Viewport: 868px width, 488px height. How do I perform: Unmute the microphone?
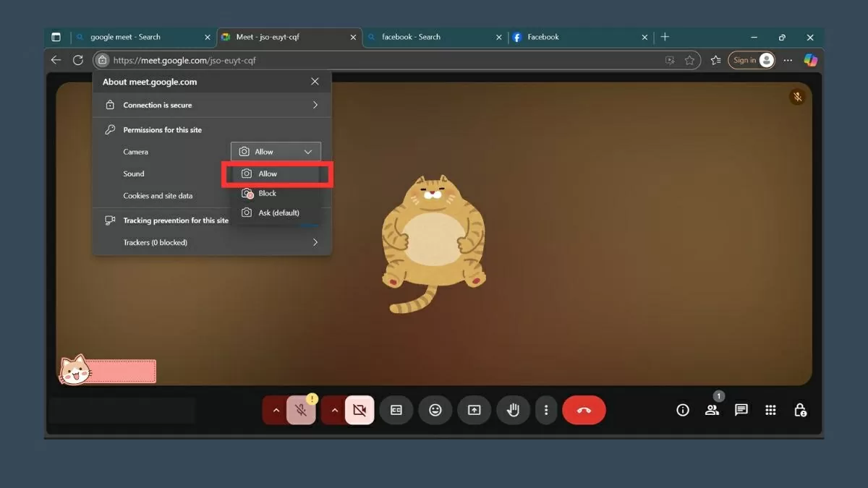(x=300, y=410)
